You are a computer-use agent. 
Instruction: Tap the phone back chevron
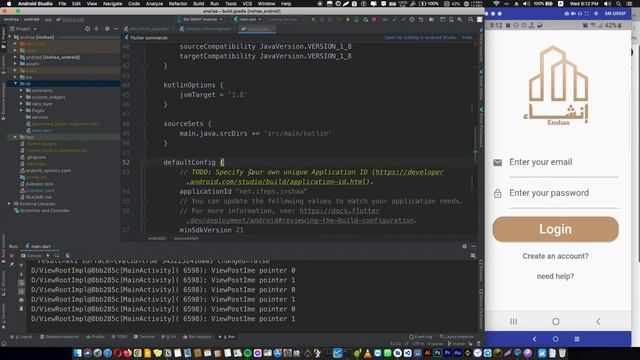click(598, 322)
